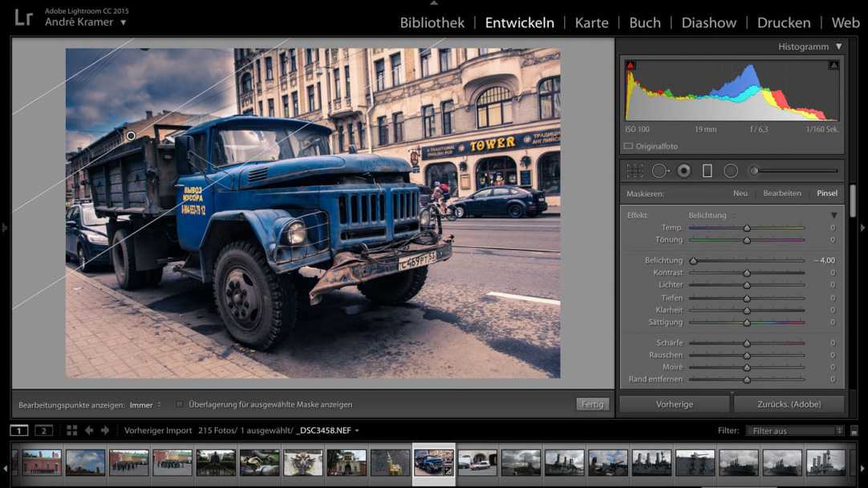This screenshot has width=868, height=488.
Task: Click the ISO 100 histogram info
Action: (x=637, y=129)
